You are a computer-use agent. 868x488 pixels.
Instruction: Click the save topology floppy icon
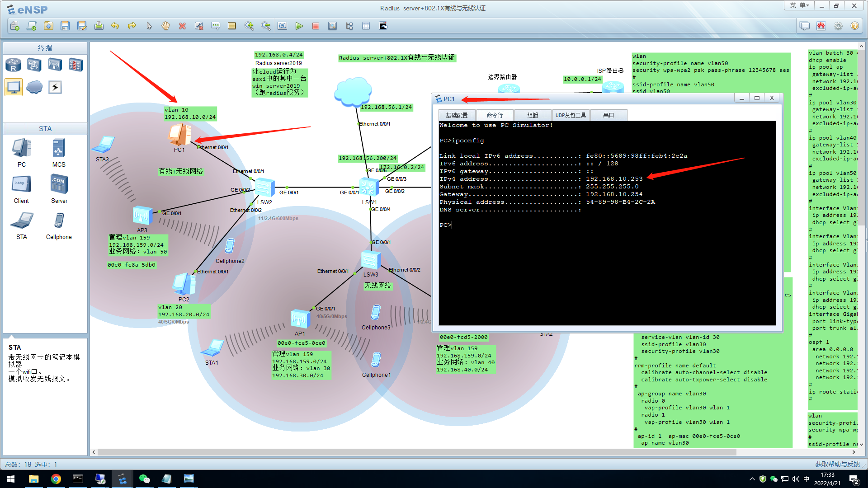point(65,26)
